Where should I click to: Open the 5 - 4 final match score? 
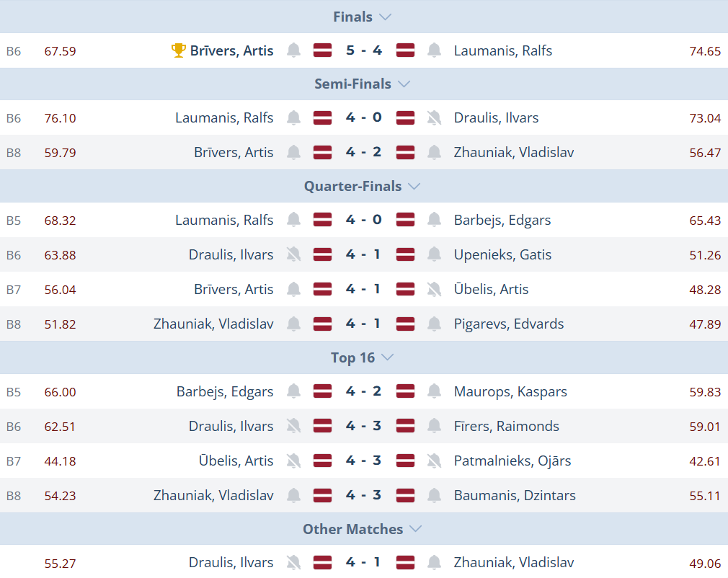coord(364,50)
